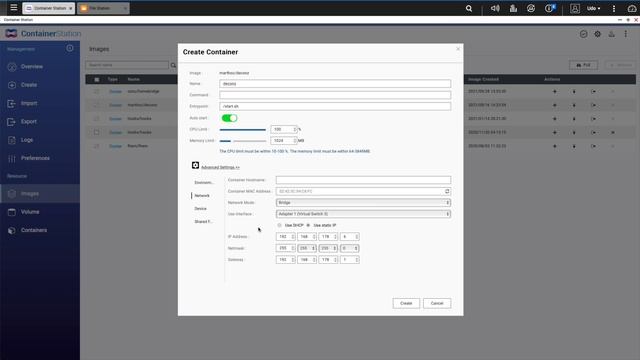
Task: Click the IP Address last octet stepper
Action: pos(357,237)
